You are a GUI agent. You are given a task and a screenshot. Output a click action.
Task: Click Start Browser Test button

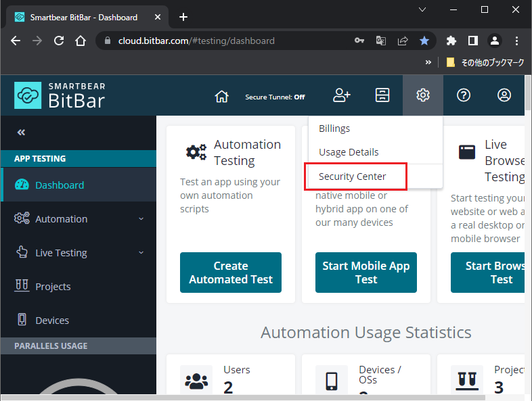[488, 273]
